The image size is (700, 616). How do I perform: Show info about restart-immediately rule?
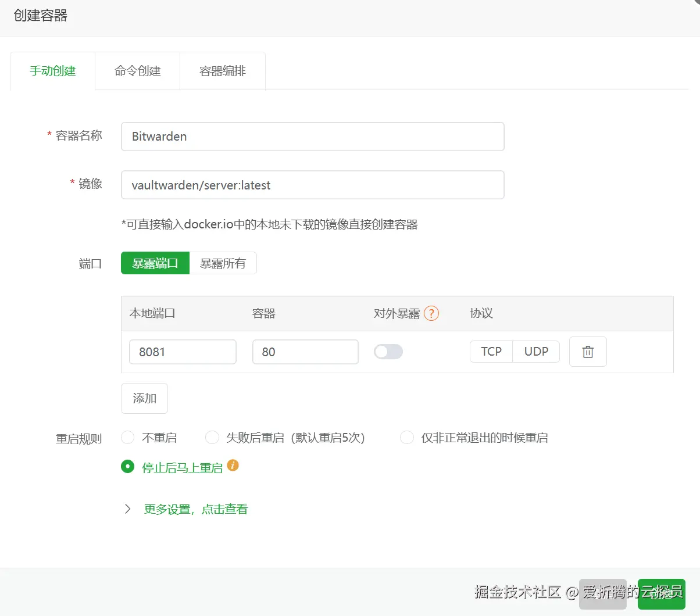pos(233,465)
